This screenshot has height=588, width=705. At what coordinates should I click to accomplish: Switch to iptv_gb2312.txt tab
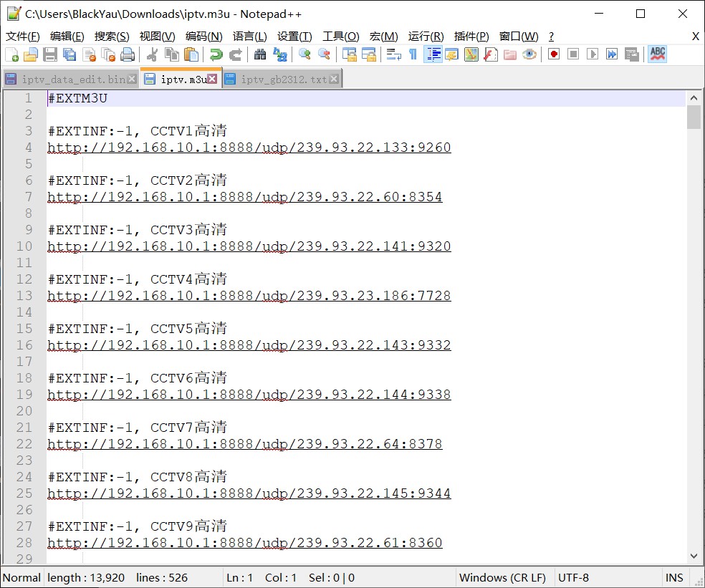point(283,79)
